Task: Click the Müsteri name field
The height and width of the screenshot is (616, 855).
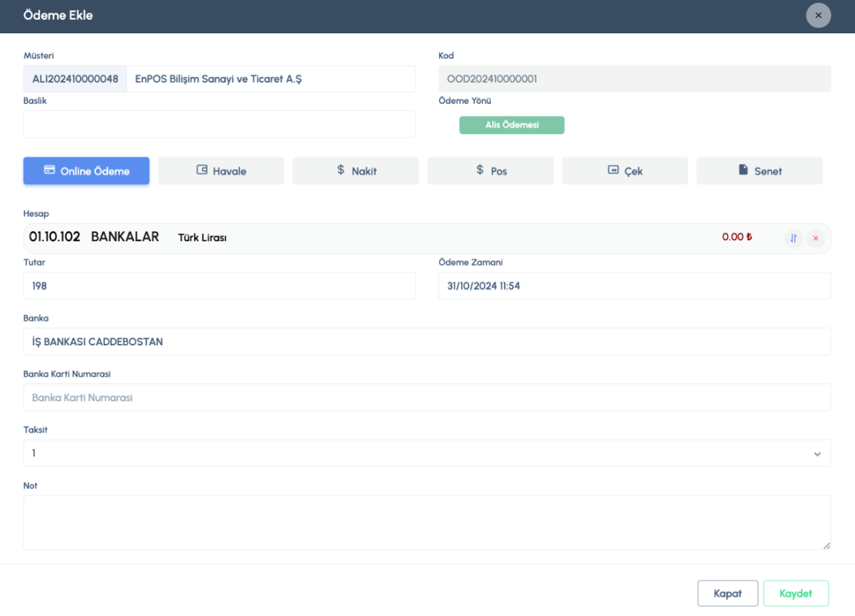Action: click(270, 79)
